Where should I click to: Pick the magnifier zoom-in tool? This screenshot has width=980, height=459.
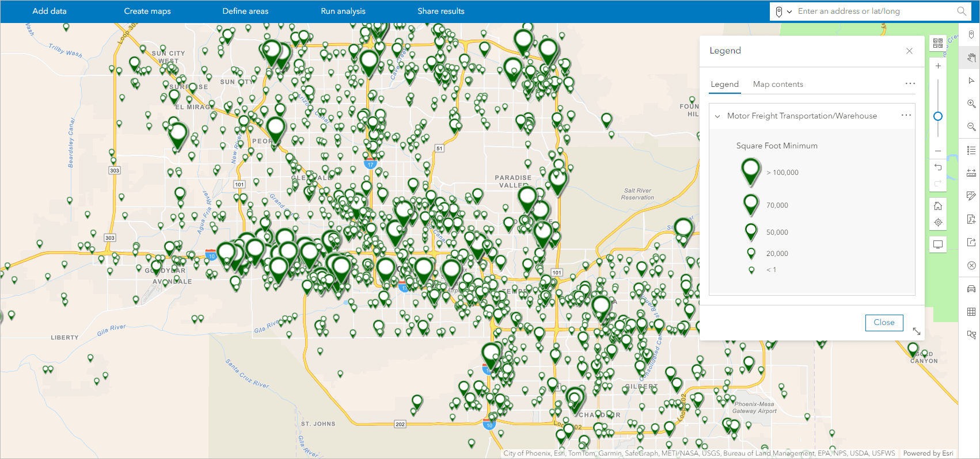[x=971, y=104]
